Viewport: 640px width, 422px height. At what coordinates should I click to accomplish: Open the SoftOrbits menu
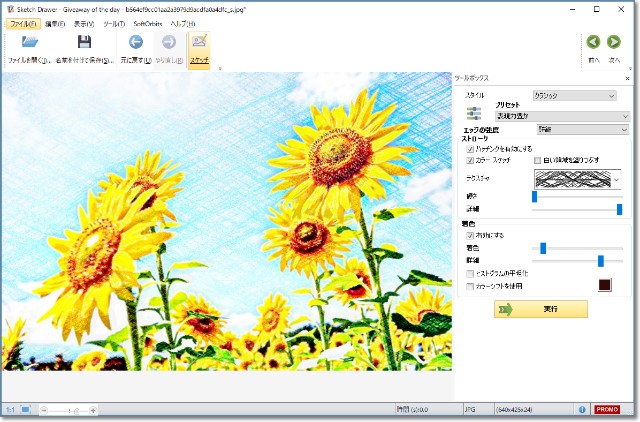pos(148,23)
